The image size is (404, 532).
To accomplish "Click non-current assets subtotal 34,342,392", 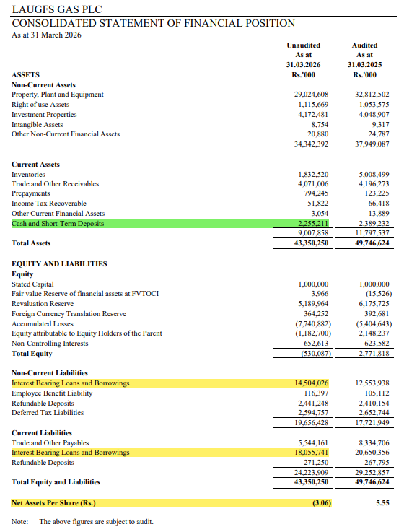I will click(x=311, y=144).
